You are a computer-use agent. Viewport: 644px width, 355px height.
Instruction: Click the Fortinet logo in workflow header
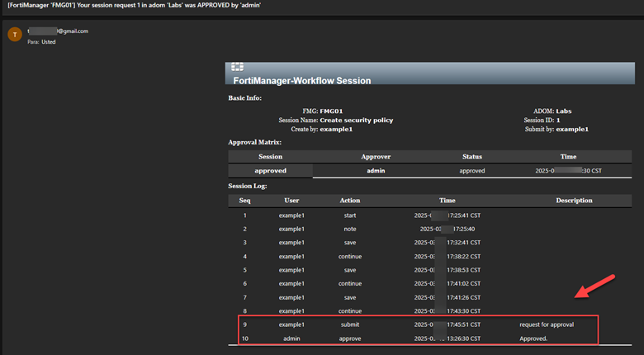238,67
